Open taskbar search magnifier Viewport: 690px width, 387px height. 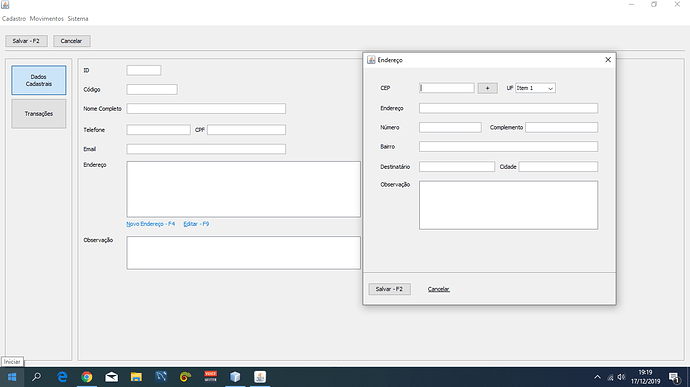[x=37, y=377]
